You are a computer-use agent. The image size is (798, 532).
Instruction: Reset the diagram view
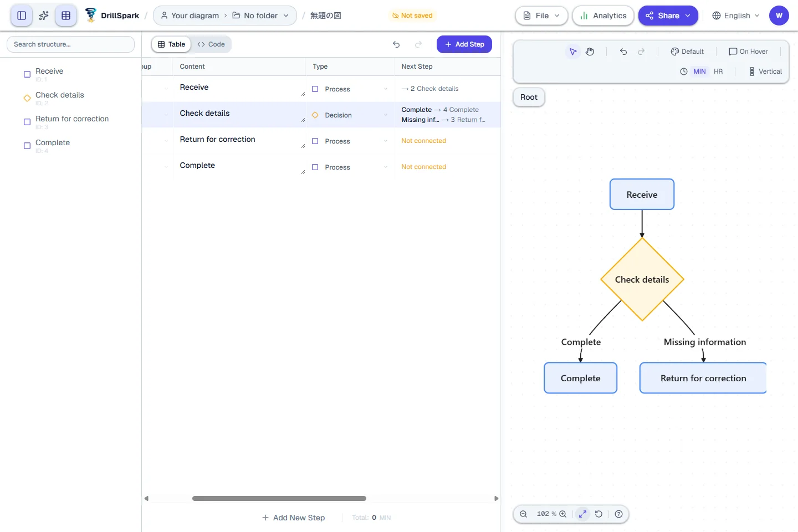click(598, 514)
